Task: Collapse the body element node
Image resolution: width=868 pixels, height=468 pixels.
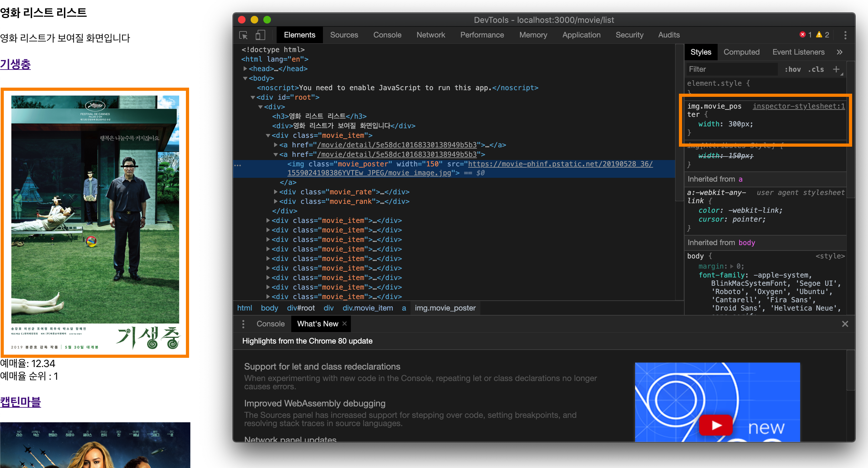Action: [245, 78]
